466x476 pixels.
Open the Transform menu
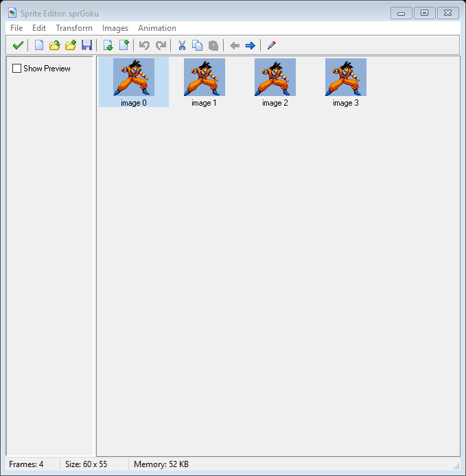pyautogui.click(x=74, y=28)
